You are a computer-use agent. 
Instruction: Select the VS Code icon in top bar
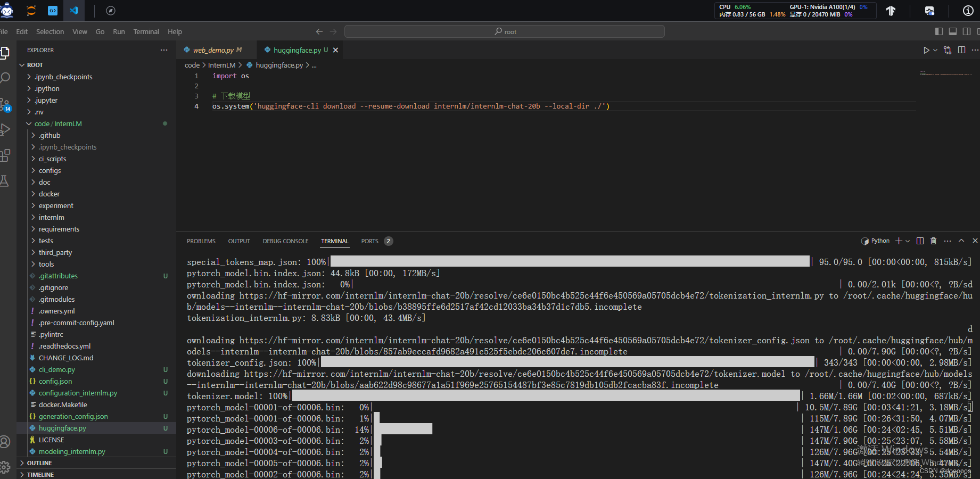click(x=73, y=11)
